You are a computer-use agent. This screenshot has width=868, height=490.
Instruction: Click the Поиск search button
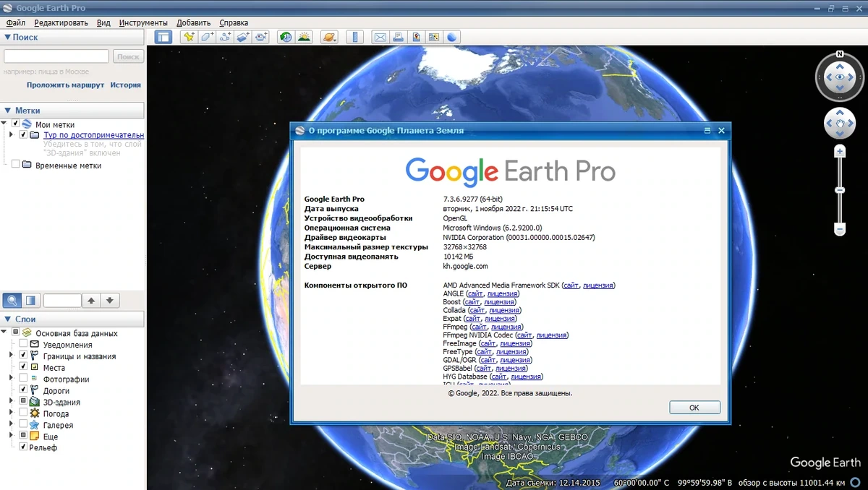pyautogui.click(x=128, y=56)
